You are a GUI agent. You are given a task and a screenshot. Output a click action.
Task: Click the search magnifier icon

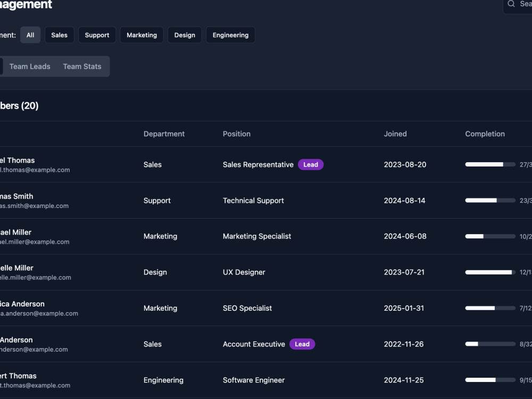511,4
